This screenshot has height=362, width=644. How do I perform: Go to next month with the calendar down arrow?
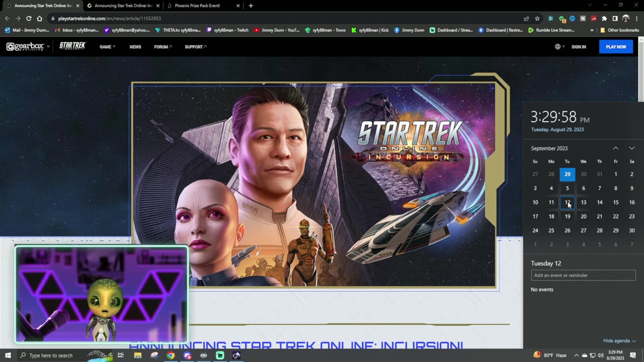[x=631, y=148]
